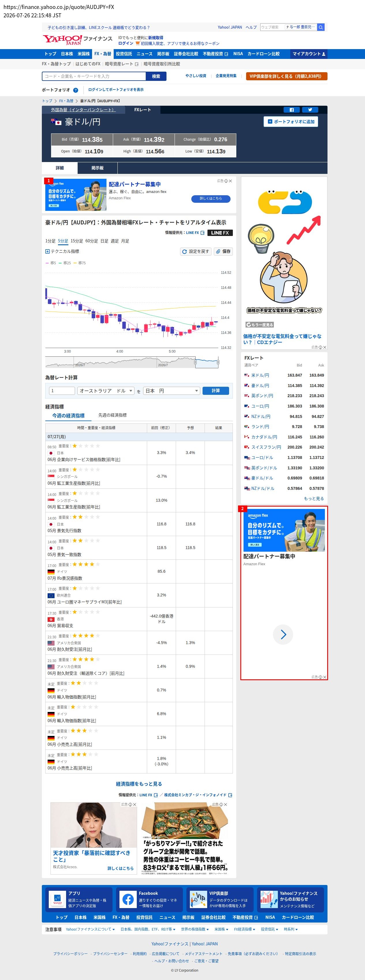Click the 米ドル/円 flag icon

(x=247, y=375)
